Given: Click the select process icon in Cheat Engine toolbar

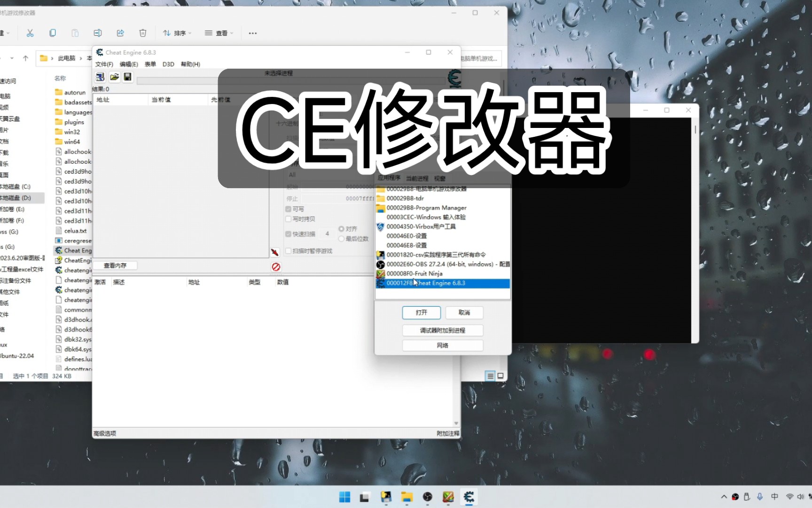Looking at the screenshot, I should pos(100,77).
